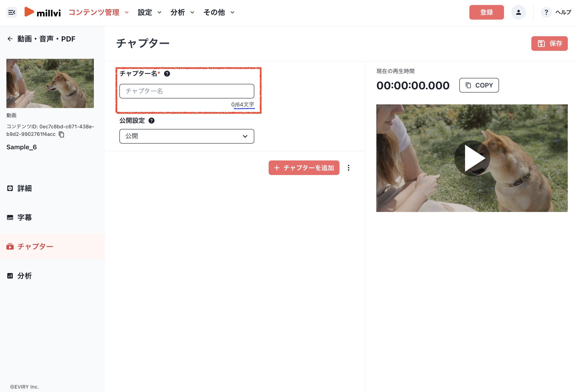This screenshot has height=392, width=576.
Task: Click the ©EVIRY Inc. footer text
Action: click(24, 387)
